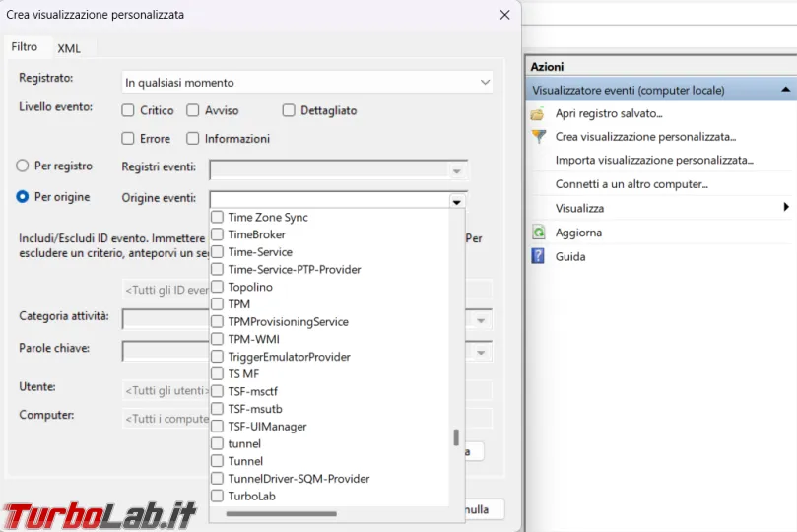
Task: Click the green Aggiorna refresh icon
Action: point(538,233)
